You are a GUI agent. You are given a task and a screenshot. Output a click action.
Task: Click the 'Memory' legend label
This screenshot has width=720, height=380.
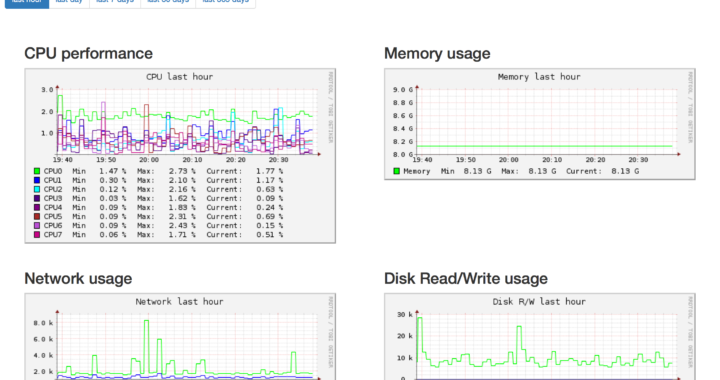pos(416,171)
